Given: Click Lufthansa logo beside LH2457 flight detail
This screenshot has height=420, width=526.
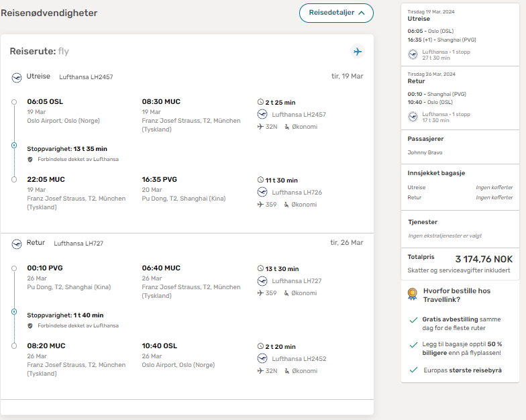Looking at the screenshot, I should coord(262,114).
